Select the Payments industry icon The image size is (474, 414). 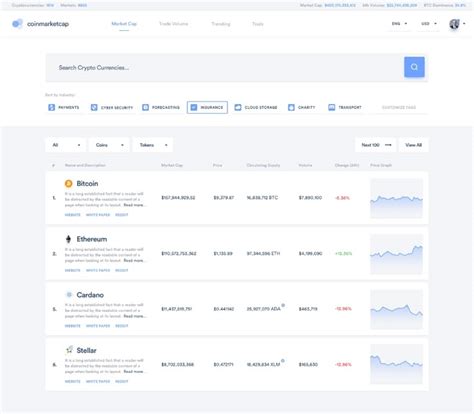(x=51, y=107)
